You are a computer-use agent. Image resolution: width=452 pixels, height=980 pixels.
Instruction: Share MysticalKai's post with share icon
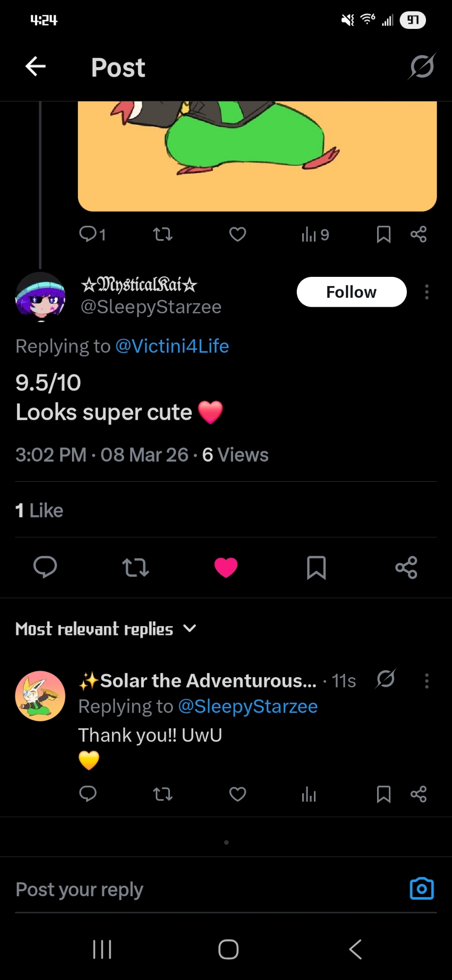point(406,567)
